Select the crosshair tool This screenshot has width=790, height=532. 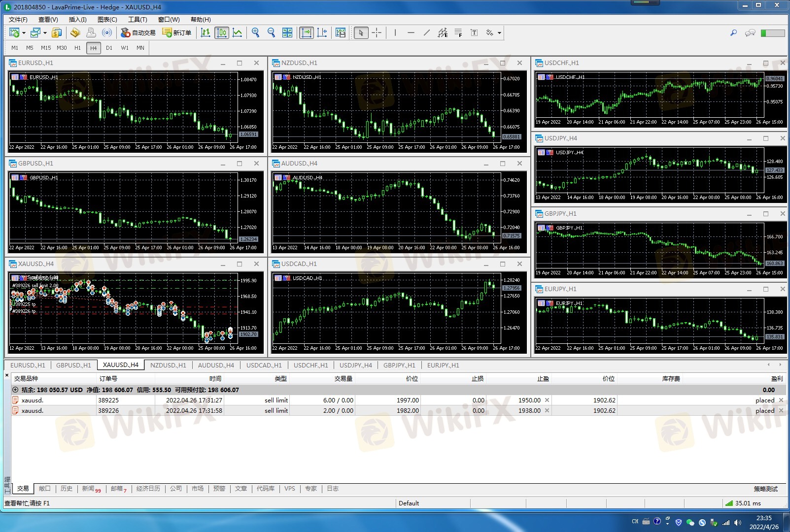coord(377,33)
